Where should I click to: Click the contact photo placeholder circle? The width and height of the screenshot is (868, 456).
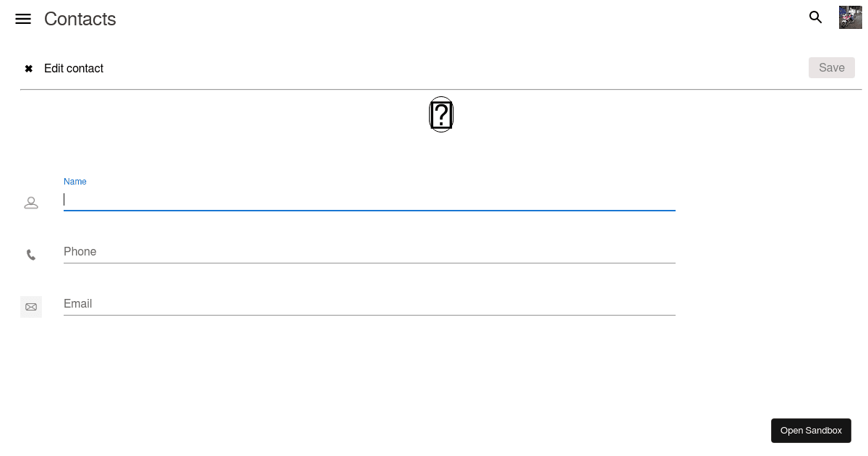coord(441,114)
